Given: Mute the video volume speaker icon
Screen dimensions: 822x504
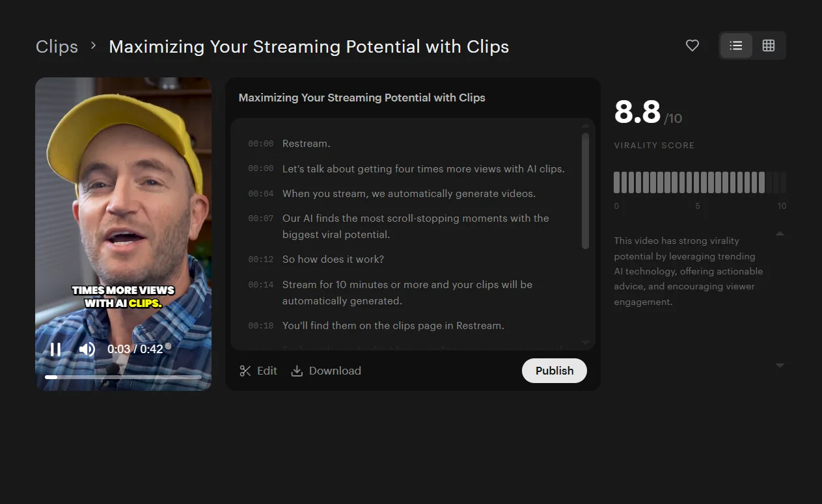Looking at the screenshot, I should [x=87, y=349].
